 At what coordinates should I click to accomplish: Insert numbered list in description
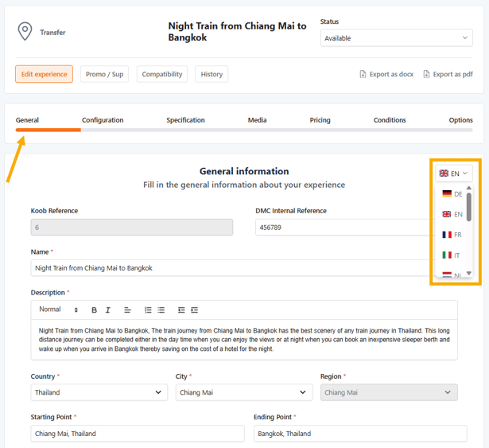pyautogui.click(x=148, y=310)
